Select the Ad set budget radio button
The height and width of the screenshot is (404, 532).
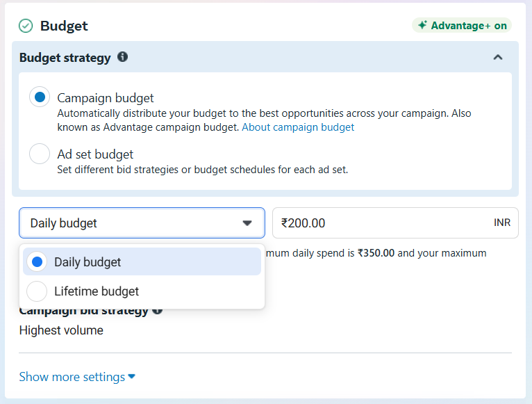click(x=40, y=154)
